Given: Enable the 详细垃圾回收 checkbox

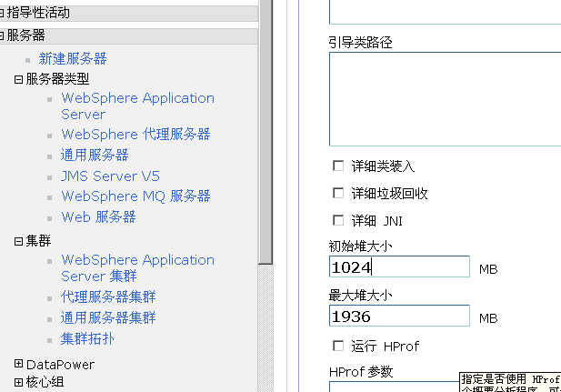Looking at the screenshot, I should click(x=338, y=193).
